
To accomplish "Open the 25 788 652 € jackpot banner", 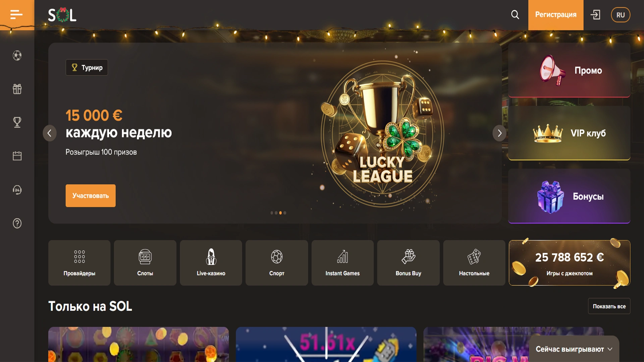I will pyautogui.click(x=570, y=263).
